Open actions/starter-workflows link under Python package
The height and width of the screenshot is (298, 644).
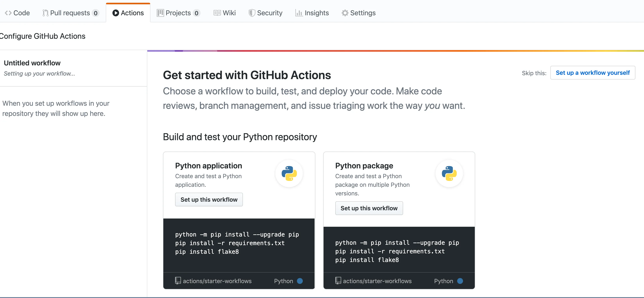[377, 281]
